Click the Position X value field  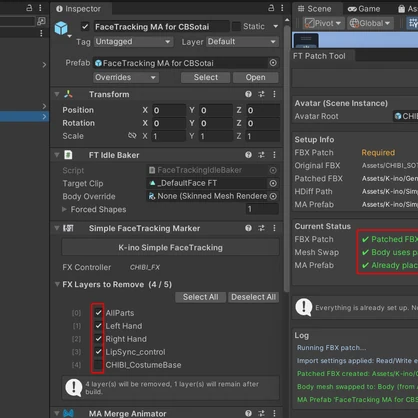click(169, 110)
